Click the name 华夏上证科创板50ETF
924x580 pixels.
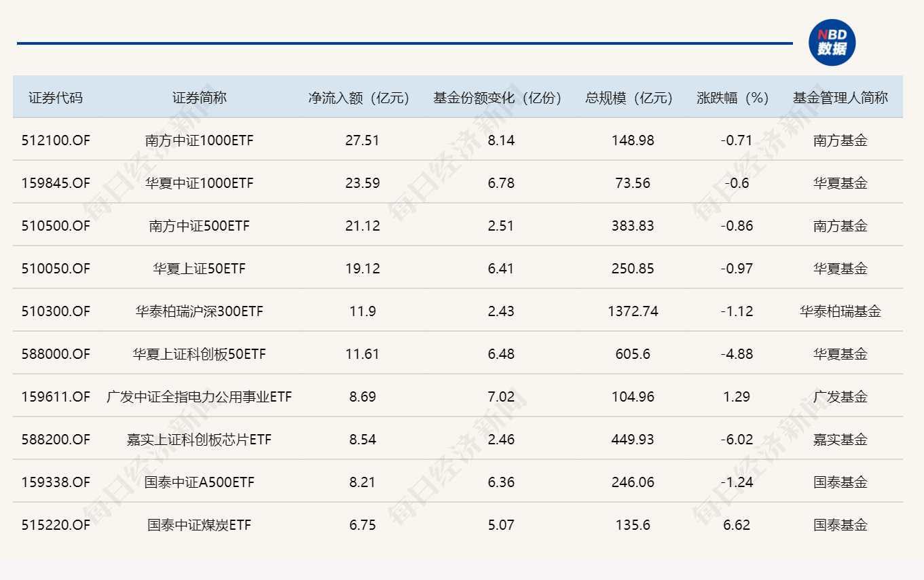click(199, 354)
